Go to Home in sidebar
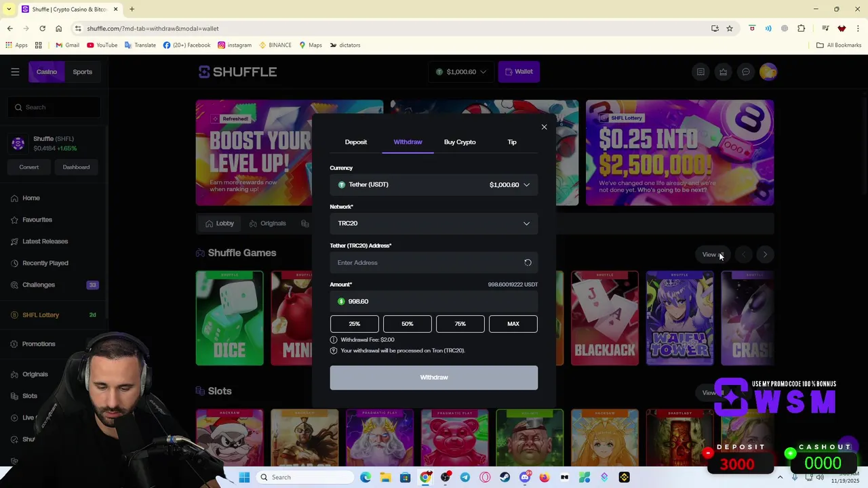The image size is (868, 488). [x=31, y=198]
